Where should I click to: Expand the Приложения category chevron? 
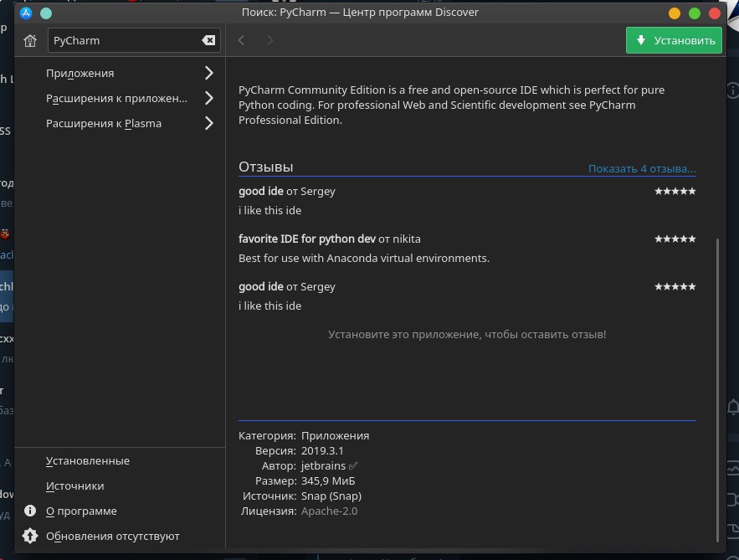[209, 73]
